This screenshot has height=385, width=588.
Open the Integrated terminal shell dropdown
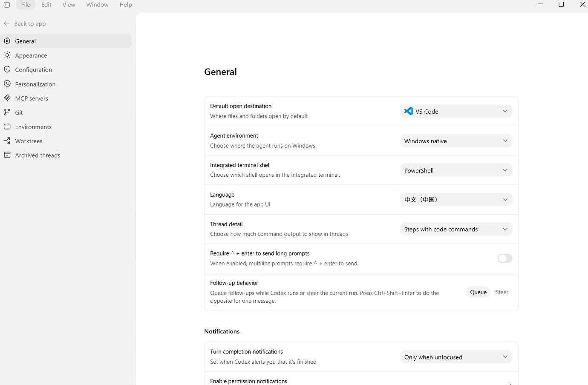456,170
